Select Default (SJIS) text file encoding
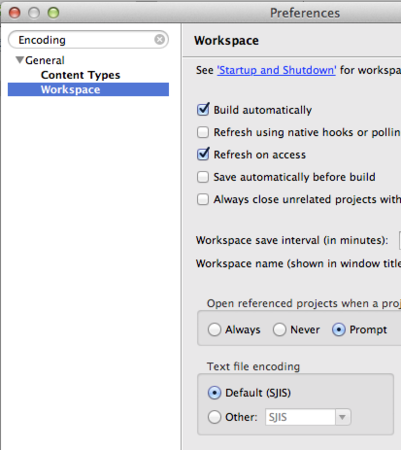 click(x=214, y=393)
